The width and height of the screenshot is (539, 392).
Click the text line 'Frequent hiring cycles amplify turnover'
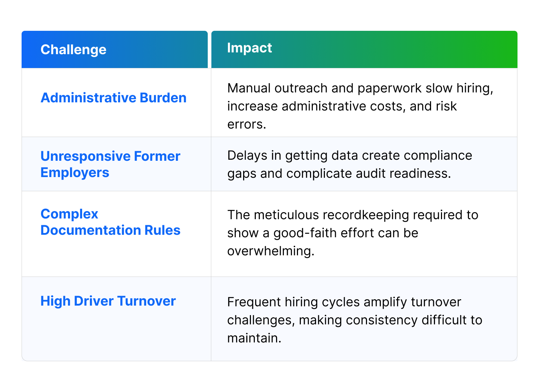click(x=344, y=302)
